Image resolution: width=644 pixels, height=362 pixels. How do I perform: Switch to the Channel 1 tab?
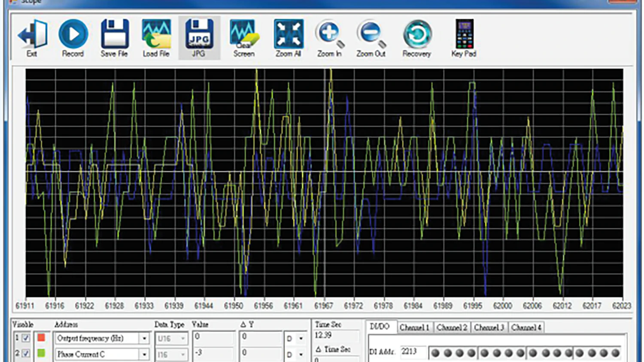tap(414, 328)
